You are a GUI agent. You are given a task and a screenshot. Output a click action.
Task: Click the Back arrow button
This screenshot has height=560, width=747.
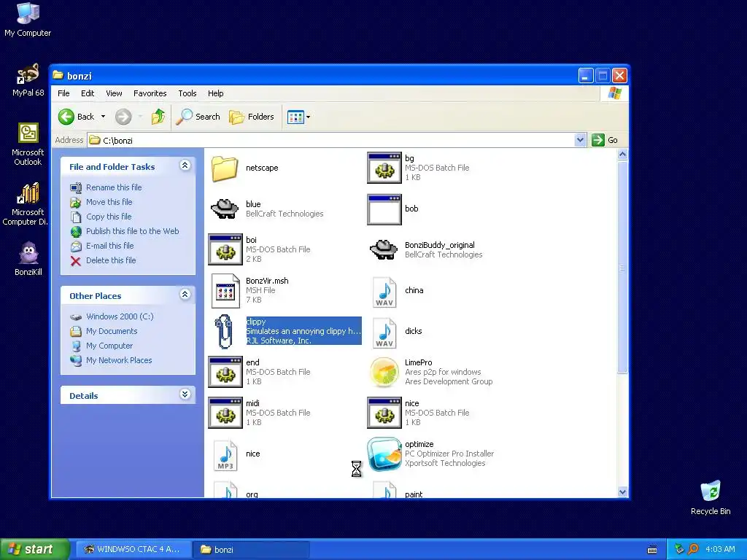[76, 117]
